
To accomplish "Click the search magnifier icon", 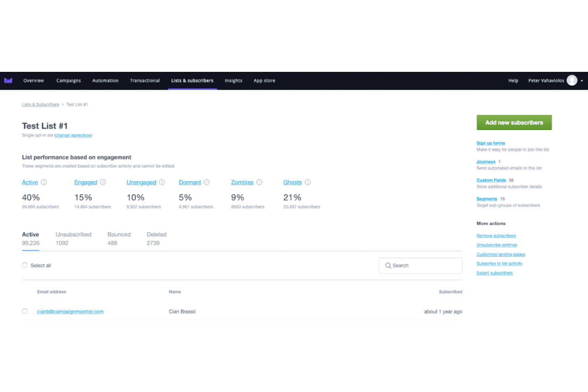I will pyautogui.click(x=389, y=265).
